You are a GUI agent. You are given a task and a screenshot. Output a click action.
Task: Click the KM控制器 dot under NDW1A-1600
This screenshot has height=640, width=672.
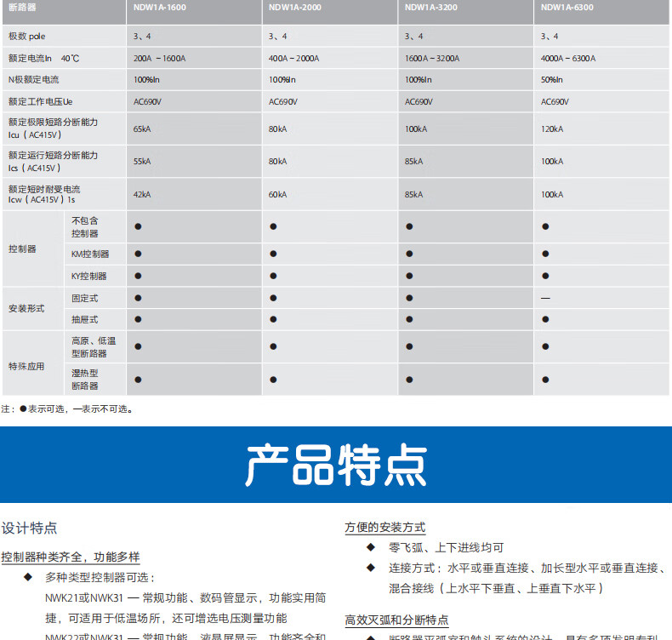(138, 254)
